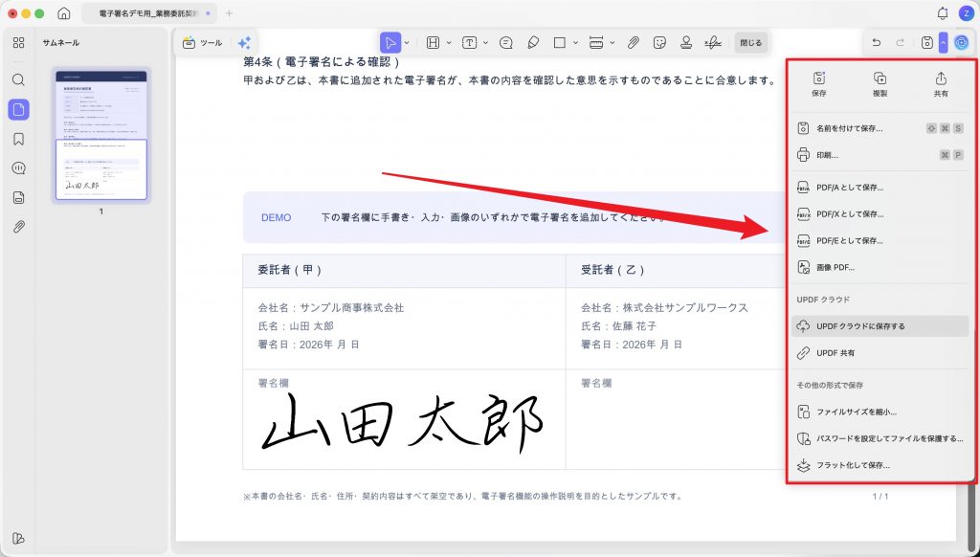Choose PDF/A として保存...
The width and height of the screenshot is (980, 557).
pos(880,187)
